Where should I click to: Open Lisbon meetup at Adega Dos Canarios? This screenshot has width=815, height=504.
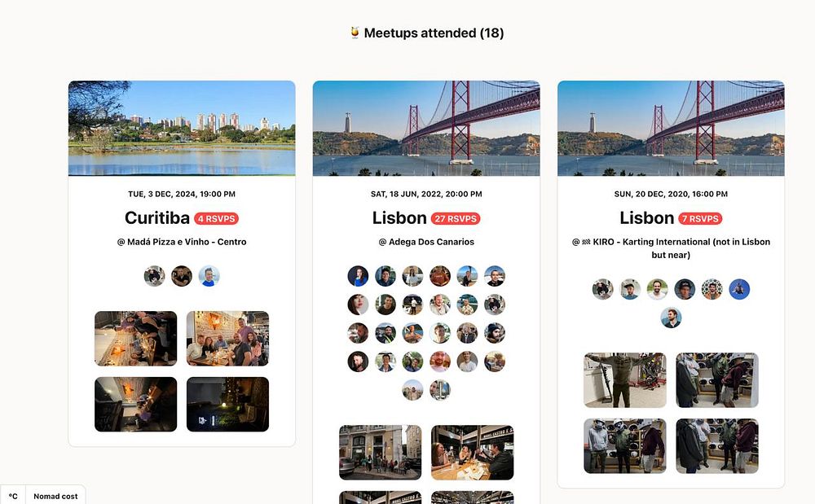[x=399, y=218]
